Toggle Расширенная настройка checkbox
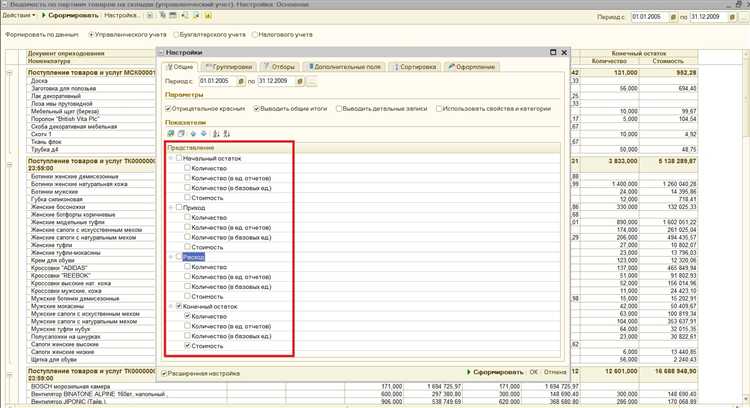The image size is (750, 408). point(164,374)
